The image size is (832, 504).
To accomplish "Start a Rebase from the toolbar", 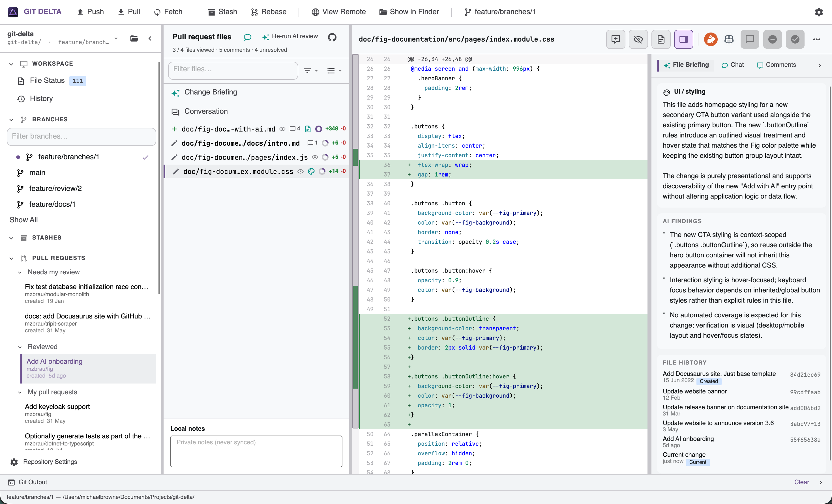I will pos(269,12).
